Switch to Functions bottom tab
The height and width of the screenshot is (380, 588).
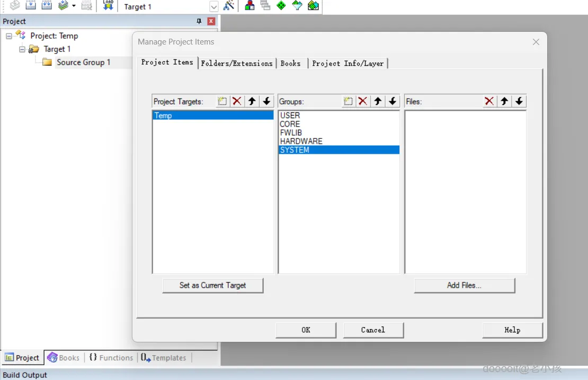pos(111,358)
